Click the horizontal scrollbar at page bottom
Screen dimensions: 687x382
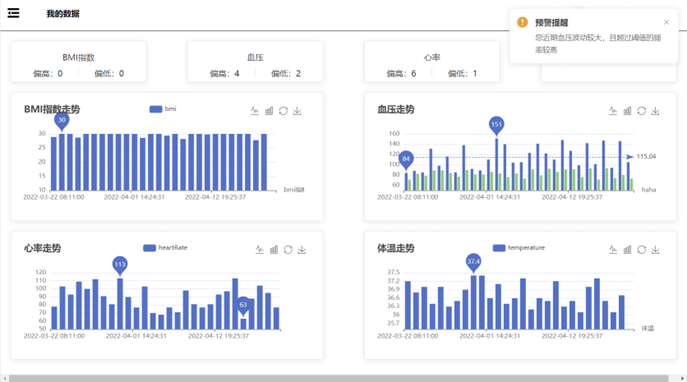click(x=338, y=378)
